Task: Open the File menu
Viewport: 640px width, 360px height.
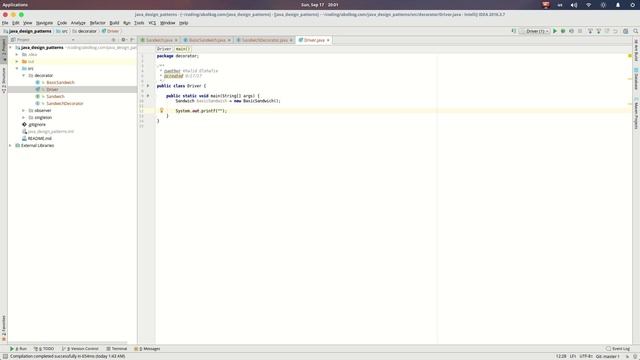Action: pyautogui.click(x=5, y=23)
